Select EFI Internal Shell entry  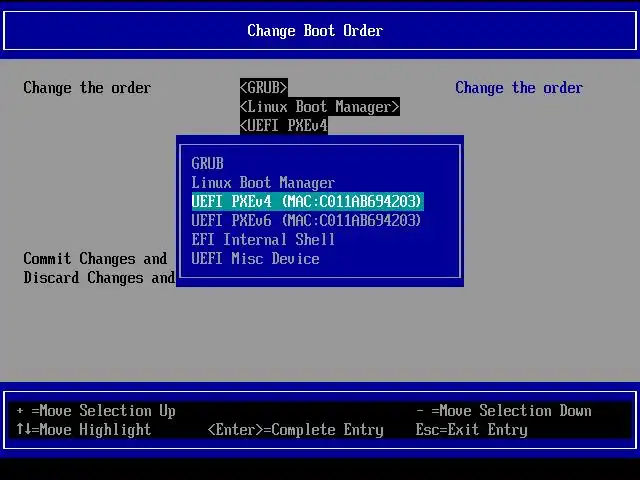coord(263,239)
